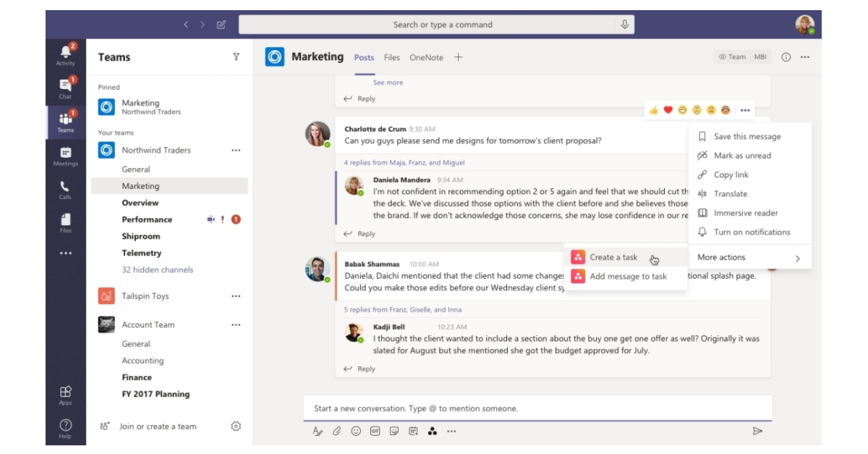Open the Activity feed in sidebar
The width and height of the screenshot is (868, 454).
click(x=65, y=54)
